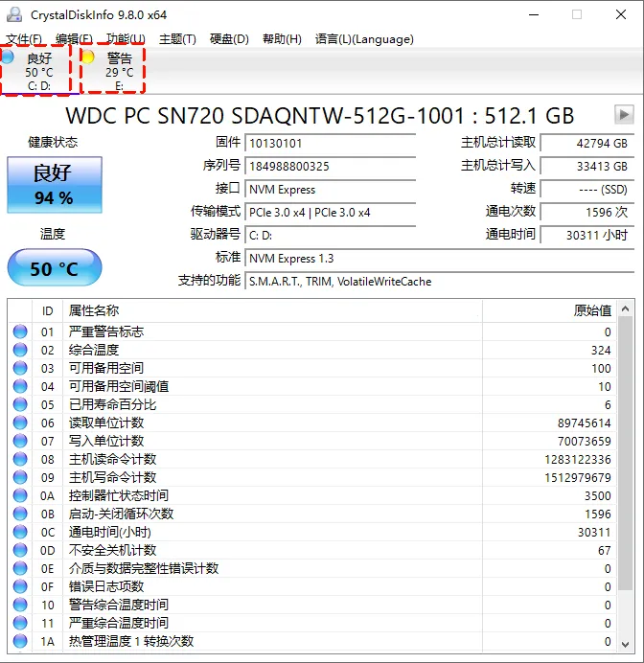
Task: Click the 转速 value ---- (SSD)
Action: (587, 190)
